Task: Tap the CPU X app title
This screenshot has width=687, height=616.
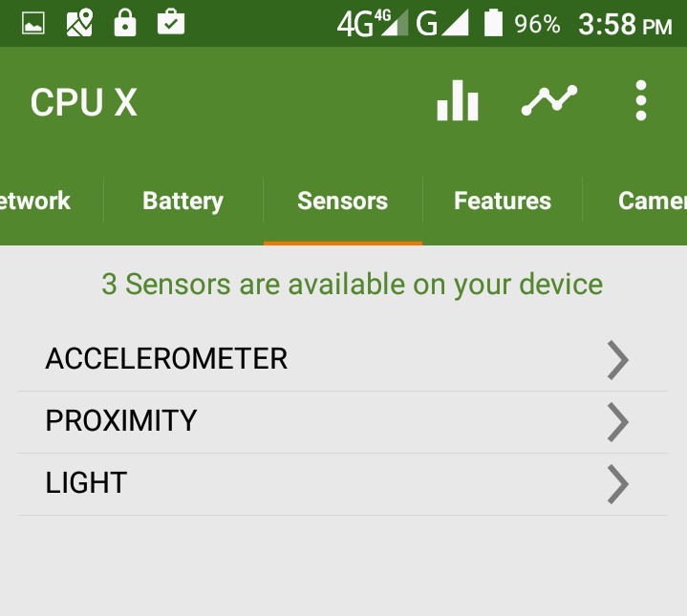Action: coord(84,103)
